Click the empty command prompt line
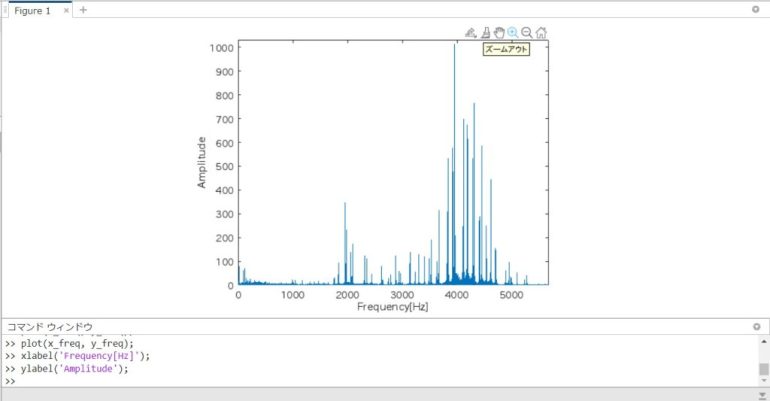 [300, 381]
